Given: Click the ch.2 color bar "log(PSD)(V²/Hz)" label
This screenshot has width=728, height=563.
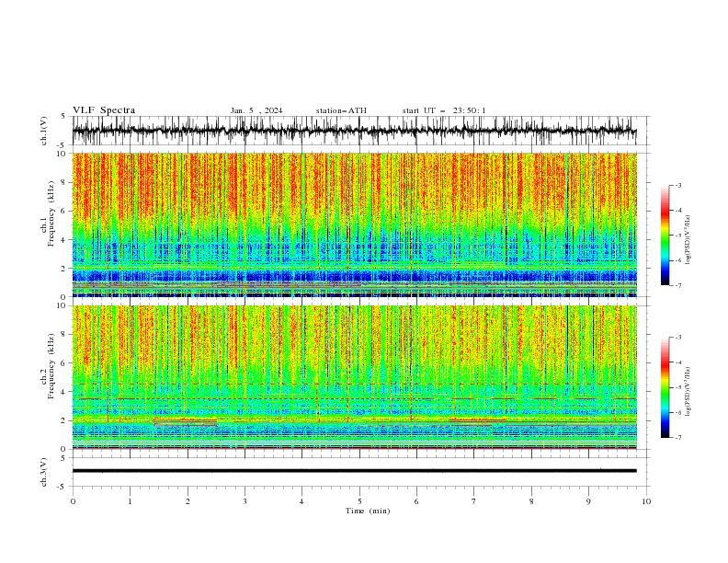Looking at the screenshot, I should click(688, 392).
